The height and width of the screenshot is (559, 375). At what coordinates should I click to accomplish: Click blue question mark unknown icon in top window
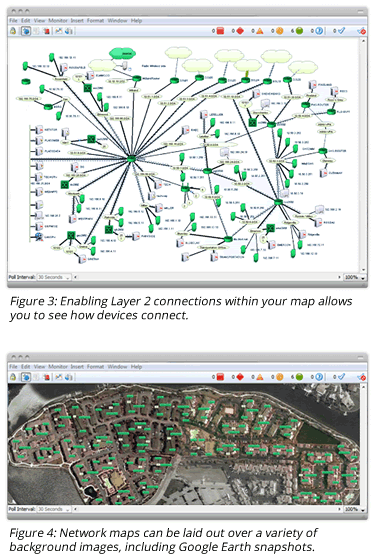coord(319,31)
